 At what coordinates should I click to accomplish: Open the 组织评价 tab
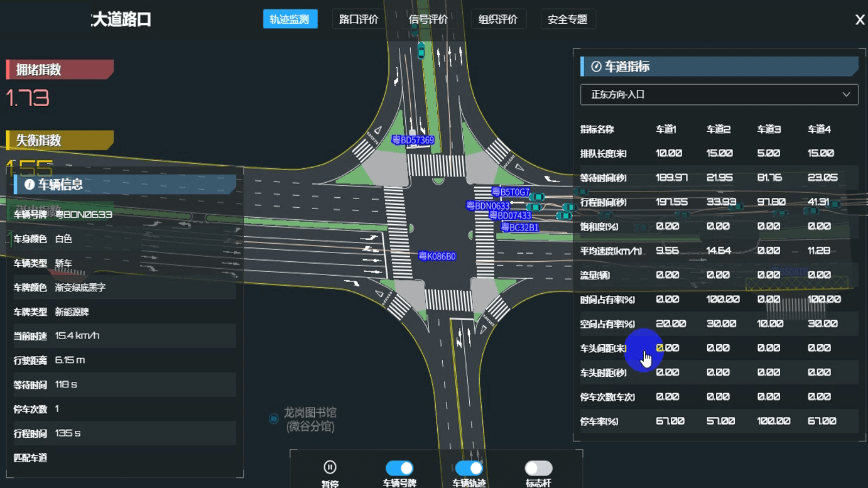click(498, 19)
